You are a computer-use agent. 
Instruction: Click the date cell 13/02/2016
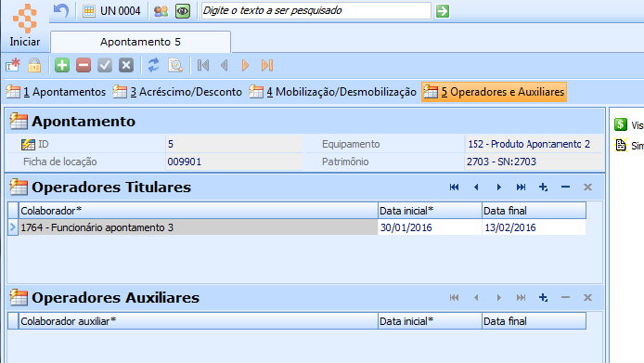534,227
